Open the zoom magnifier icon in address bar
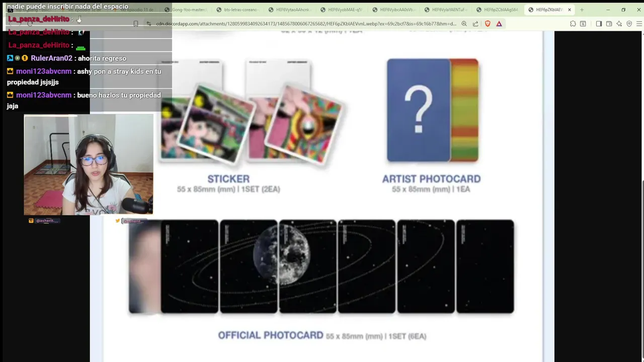644x362 pixels. point(464,24)
